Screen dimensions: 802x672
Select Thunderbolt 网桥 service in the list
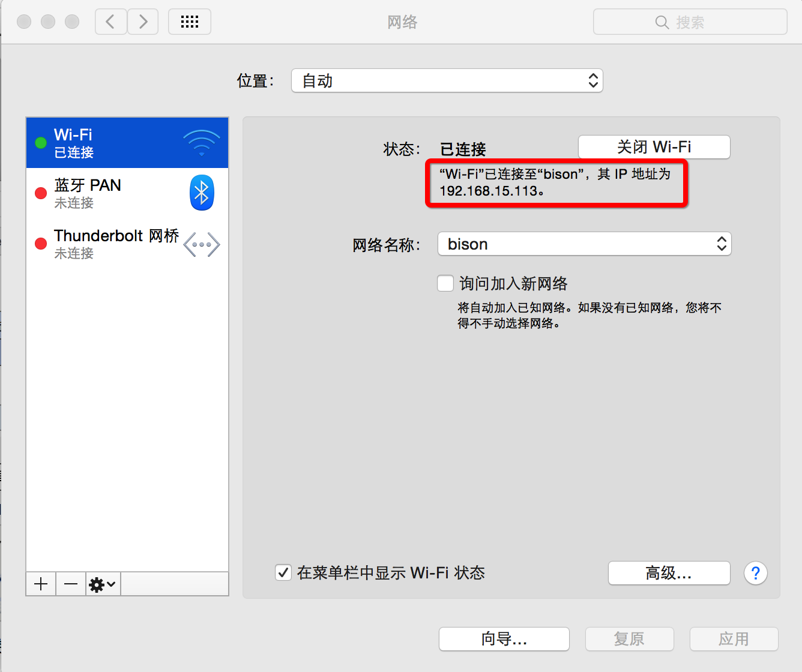pos(127,244)
